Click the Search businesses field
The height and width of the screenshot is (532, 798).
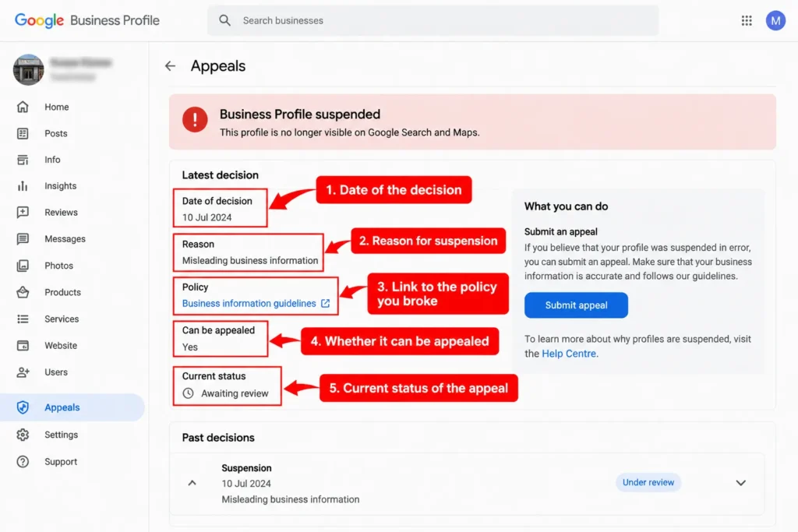click(x=433, y=20)
